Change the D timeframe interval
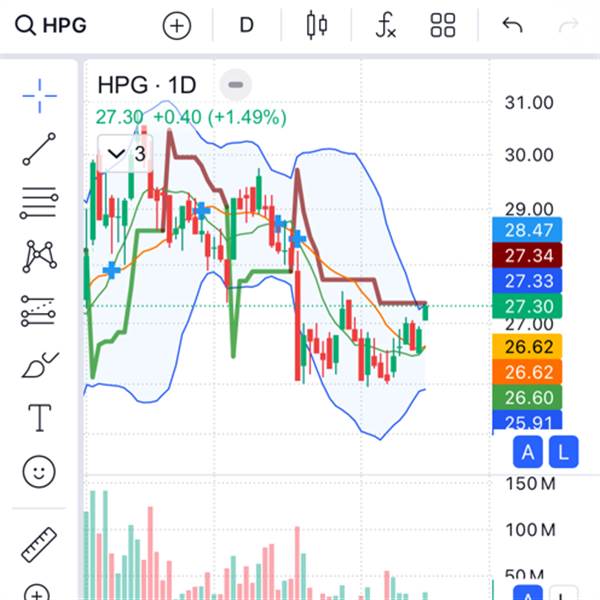 click(x=247, y=26)
